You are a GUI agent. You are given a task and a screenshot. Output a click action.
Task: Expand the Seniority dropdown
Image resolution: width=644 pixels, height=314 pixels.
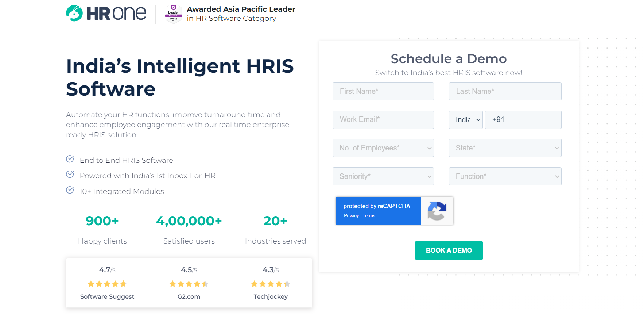click(x=383, y=176)
